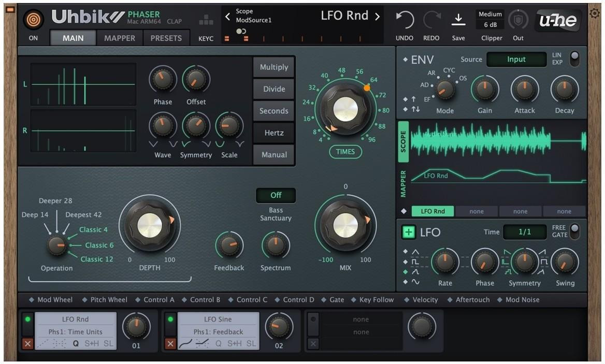Click the KEYC keyboard blocks icon

[x=206, y=20]
